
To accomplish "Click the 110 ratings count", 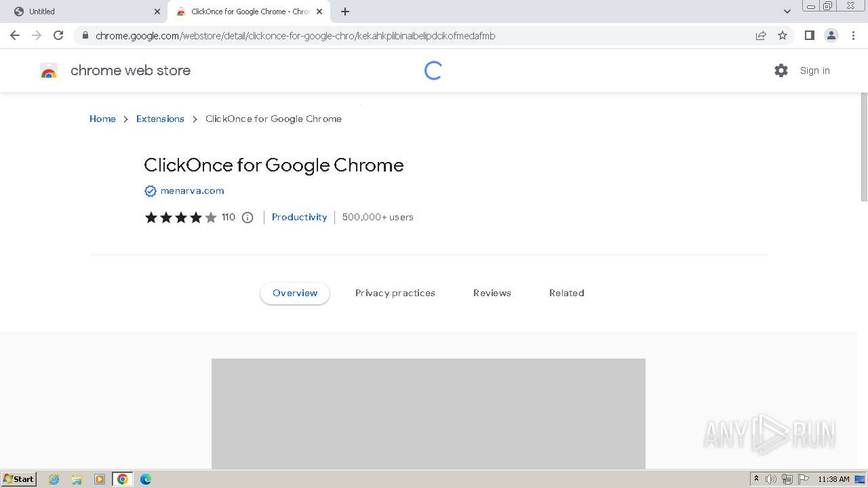I will 229,217.
